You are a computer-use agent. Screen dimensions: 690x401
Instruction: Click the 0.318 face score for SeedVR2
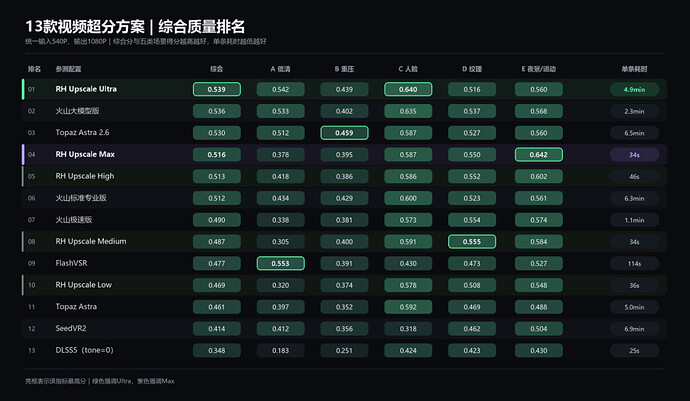pos(408,329)
